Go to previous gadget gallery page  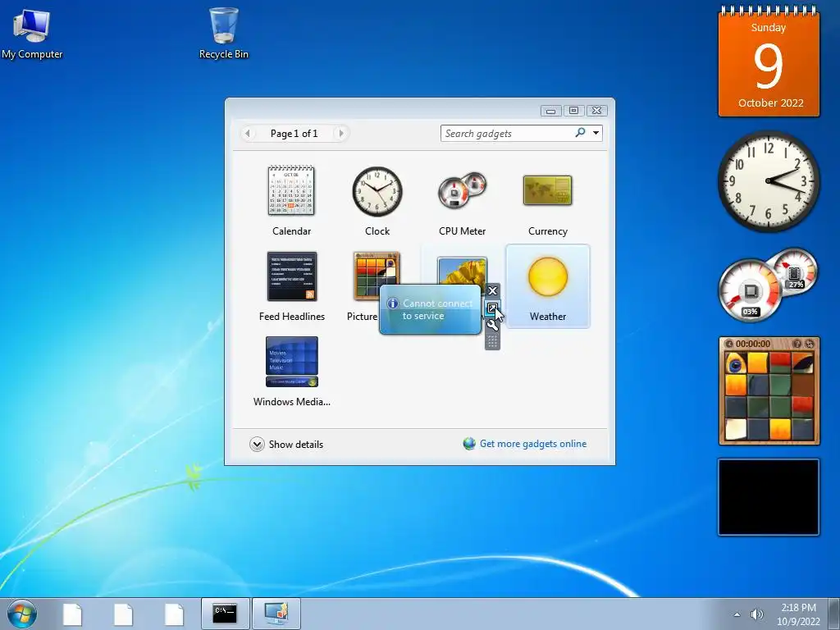[x=248, y=133]
